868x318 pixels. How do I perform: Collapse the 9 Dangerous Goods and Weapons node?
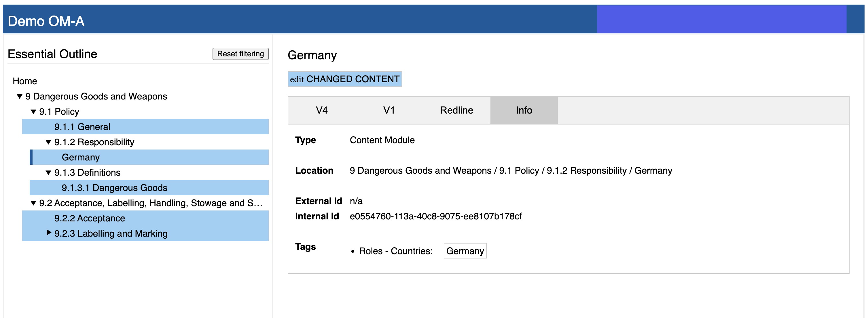coord(20,97)
